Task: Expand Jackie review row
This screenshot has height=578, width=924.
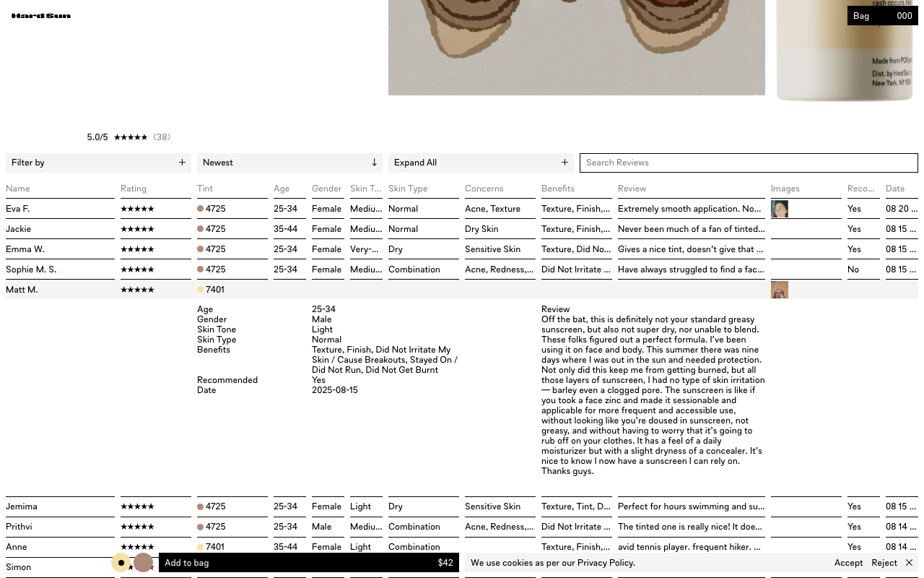Action: click(x=462, y=229)
